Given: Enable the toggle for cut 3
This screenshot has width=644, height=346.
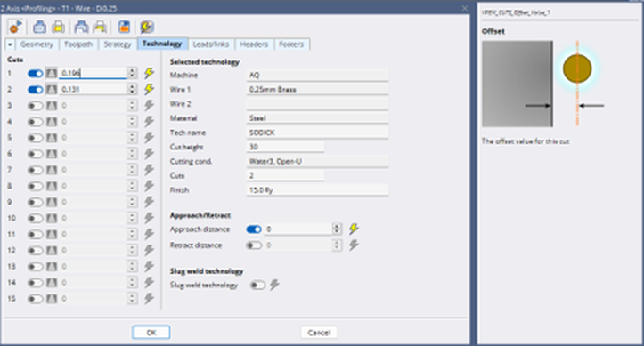Looking at the screenshot, I should (x=35, y=106).
